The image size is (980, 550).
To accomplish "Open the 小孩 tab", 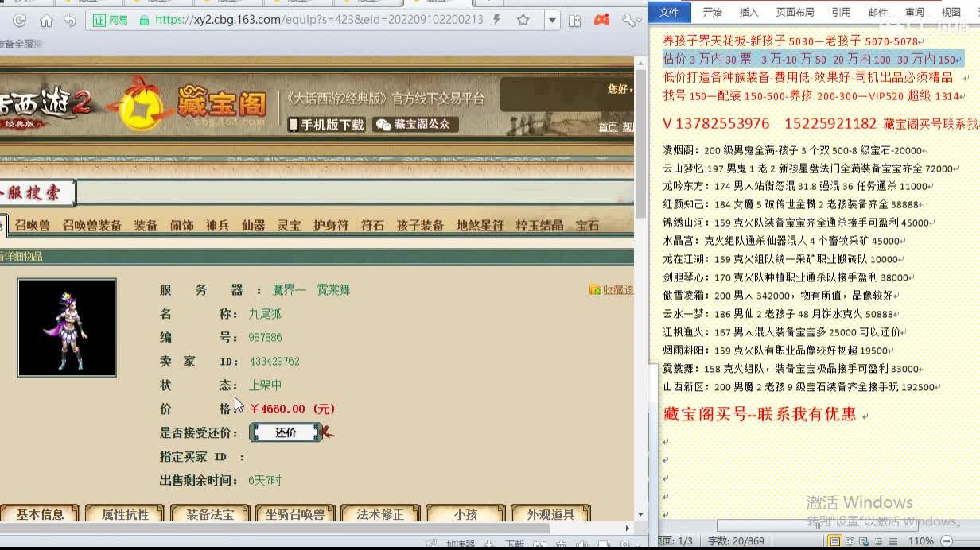I will pos(465,514).
